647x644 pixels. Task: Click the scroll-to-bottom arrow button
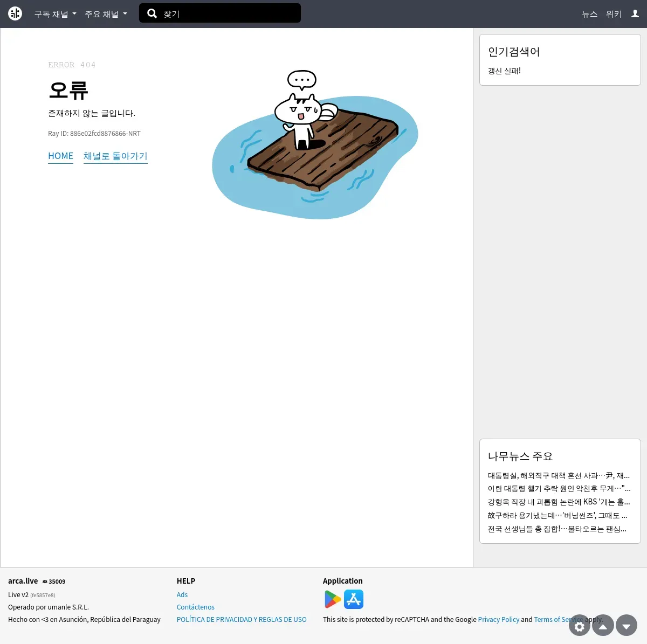point(627,626)
